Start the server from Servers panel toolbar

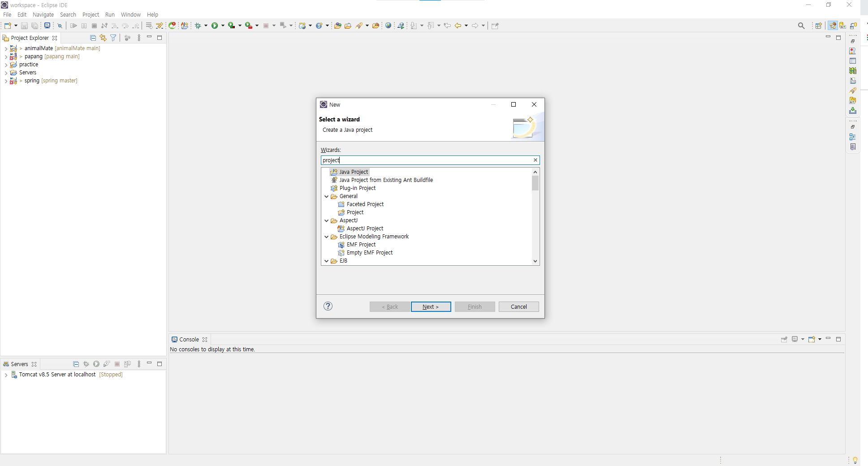click(96, 364)
